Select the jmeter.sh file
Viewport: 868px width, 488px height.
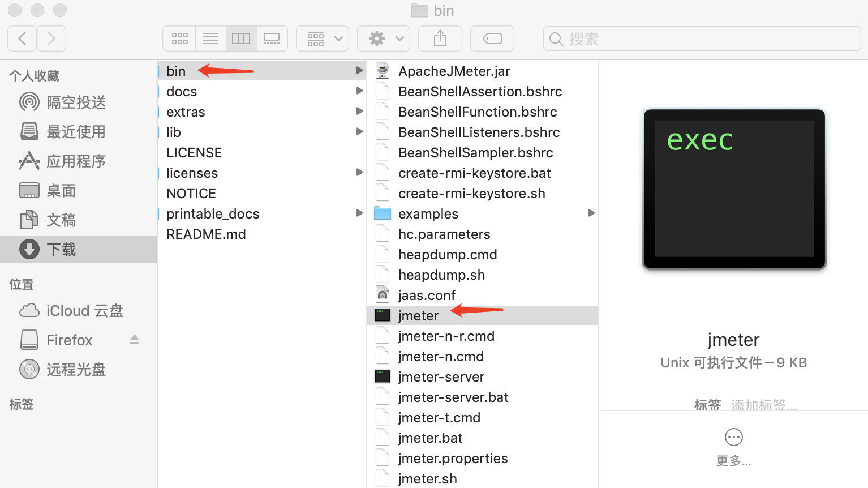click(482, 479)
